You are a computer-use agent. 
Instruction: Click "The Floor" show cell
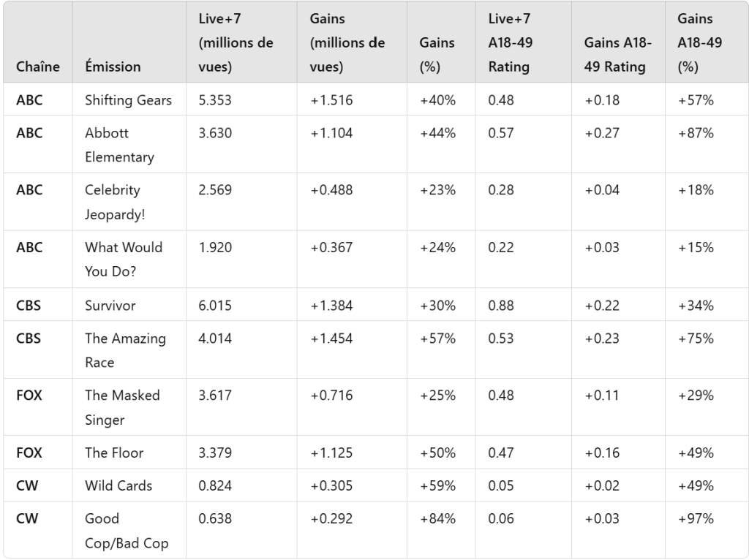click(x=114, y=453)
